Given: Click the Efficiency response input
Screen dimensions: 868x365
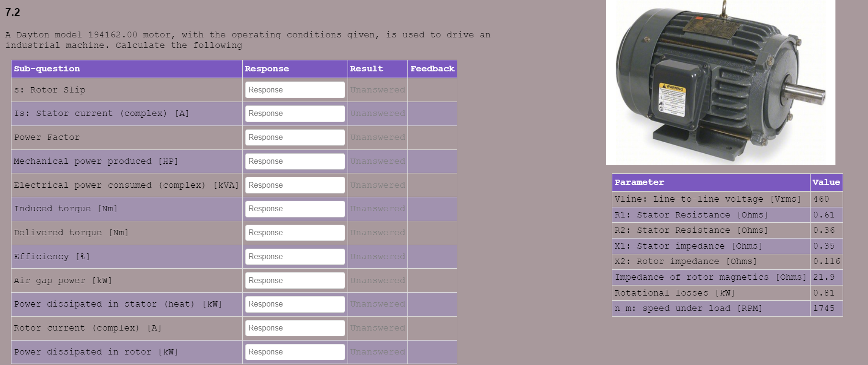Looking at the screenshot, I should (295, 257).
